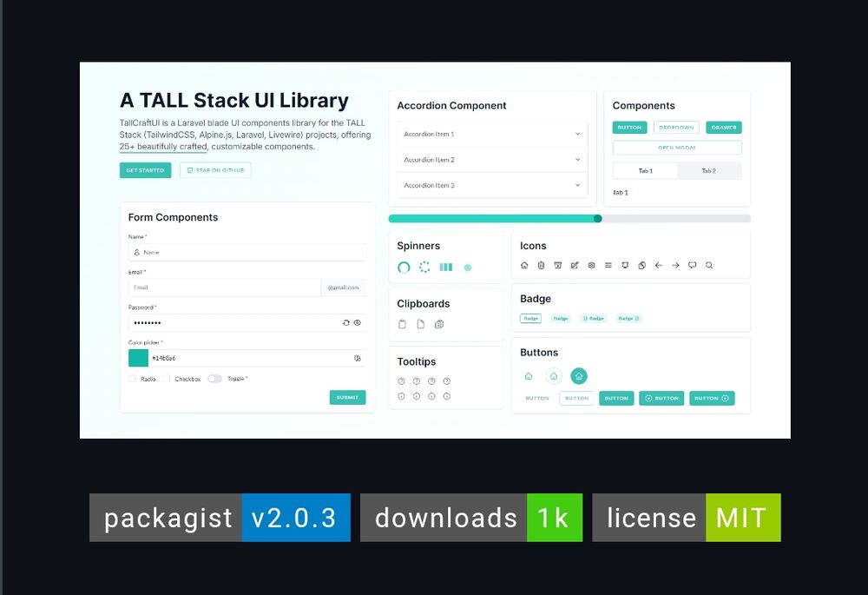Click the home icon in Icons panel
This screenshot has width=868, height=595.
click(x=524, y=265)
